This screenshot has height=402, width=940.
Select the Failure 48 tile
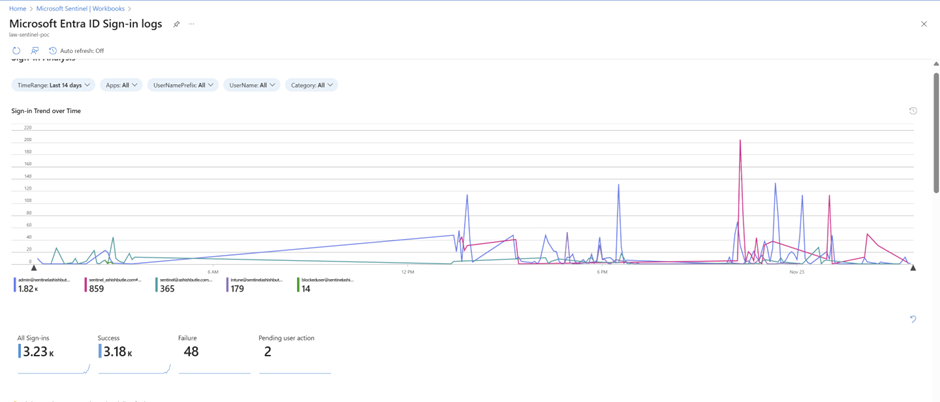click(213, 352)
